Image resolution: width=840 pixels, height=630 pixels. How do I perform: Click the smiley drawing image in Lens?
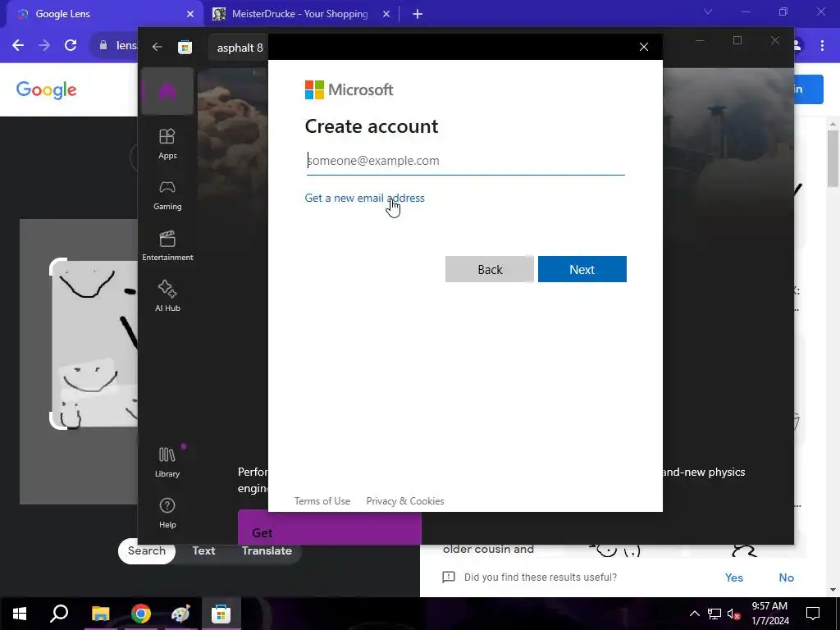pos(95,344)
